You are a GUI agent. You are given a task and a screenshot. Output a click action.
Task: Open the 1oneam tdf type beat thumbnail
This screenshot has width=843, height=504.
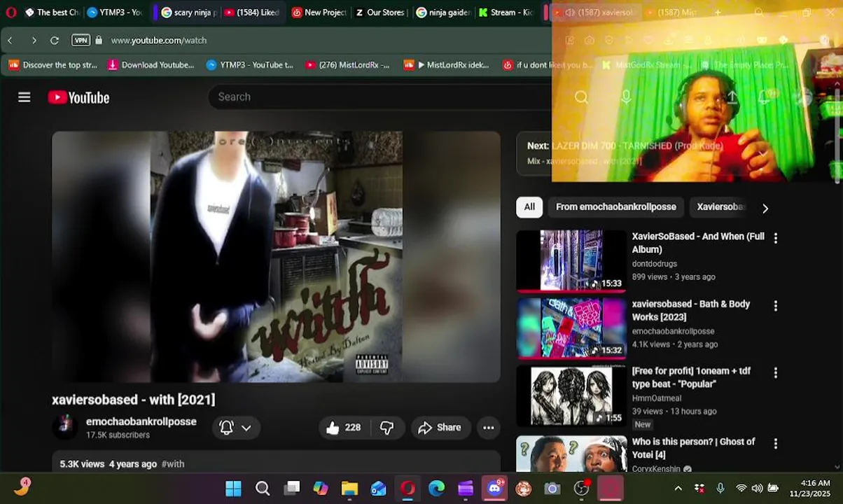[x=571, y=395]
